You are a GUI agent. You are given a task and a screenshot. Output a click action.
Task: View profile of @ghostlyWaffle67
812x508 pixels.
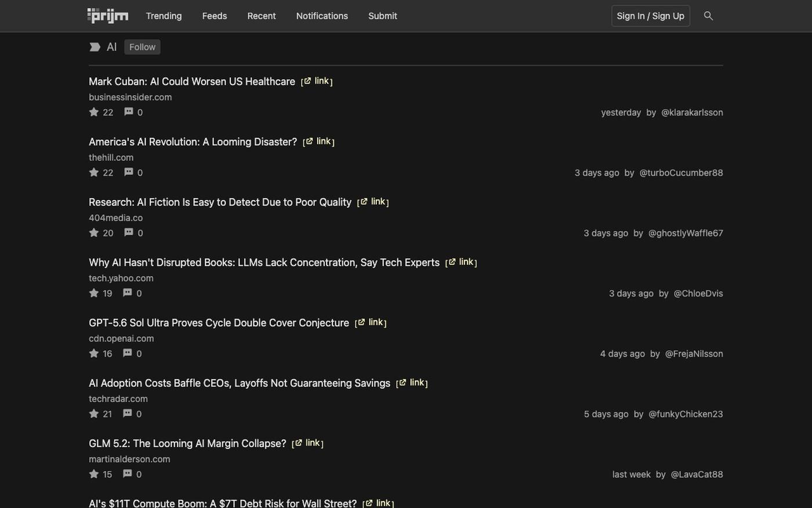tap(686, 233)
